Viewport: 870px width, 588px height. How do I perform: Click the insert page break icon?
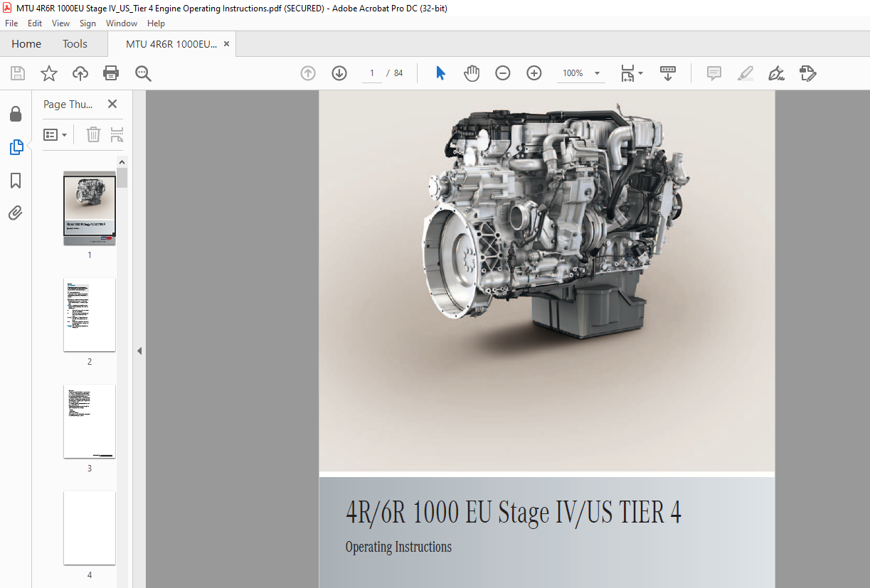coord(117,134)
